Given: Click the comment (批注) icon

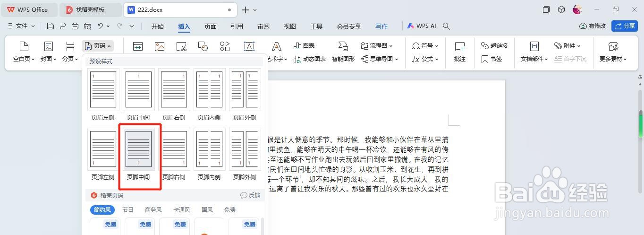Looking at the screenshot, I should pyautogui.click(x=460, y=46).
